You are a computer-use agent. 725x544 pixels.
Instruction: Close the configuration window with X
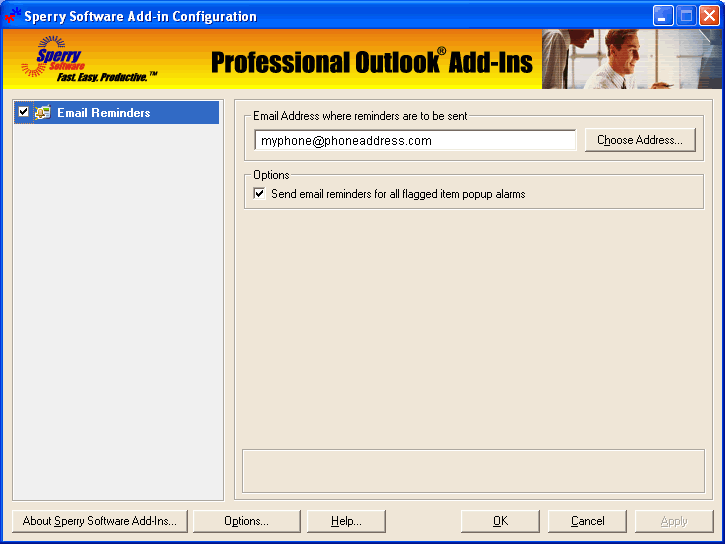click(x=709, y=16)
